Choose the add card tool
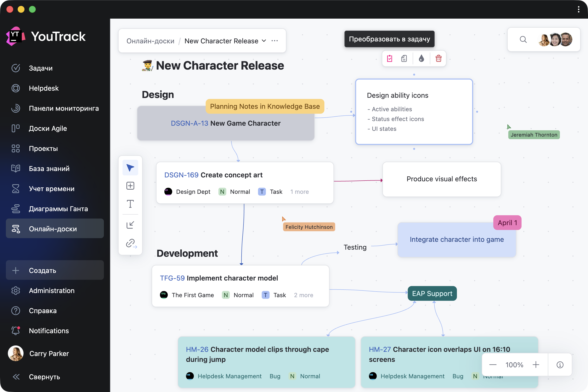Viewport: 588px width, 392px height. [130, 186]
